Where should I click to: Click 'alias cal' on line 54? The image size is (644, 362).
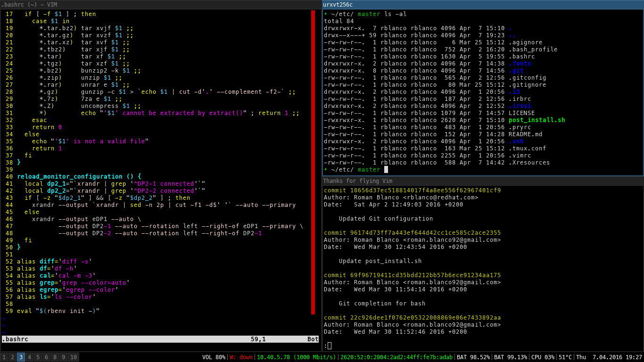tap(34, 276)
